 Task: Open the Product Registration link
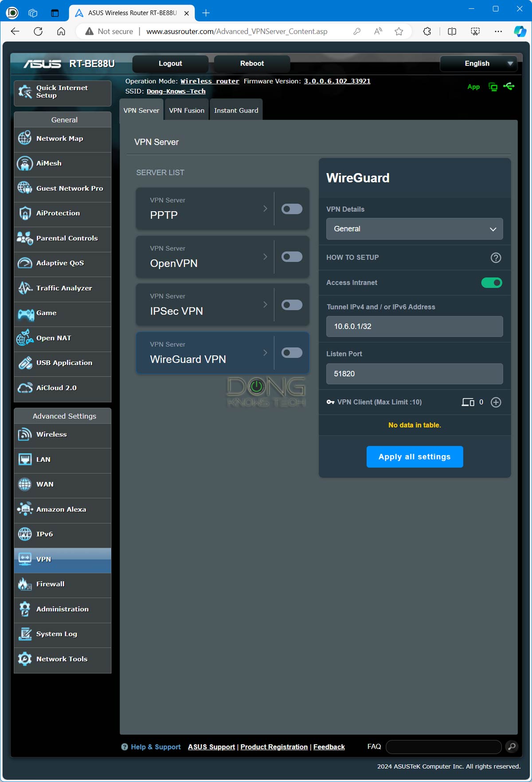click(274, 747)
